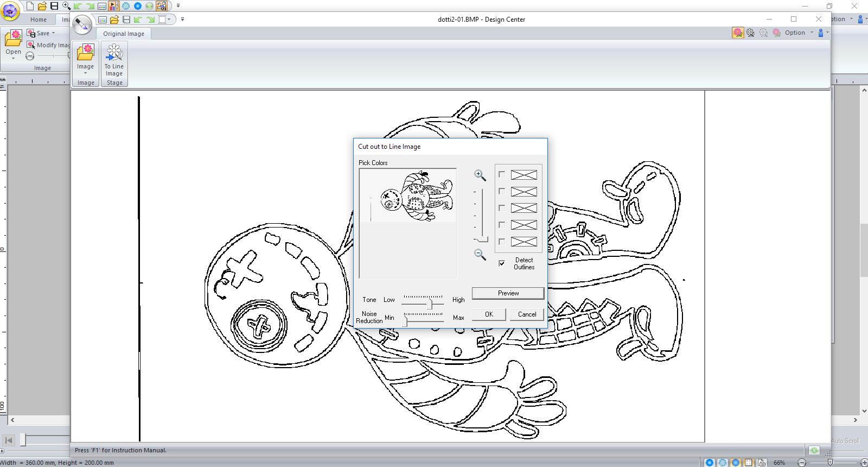Toggle third color pick checkbox
This screenshot has height=467, width=868.
coord(502,208)
